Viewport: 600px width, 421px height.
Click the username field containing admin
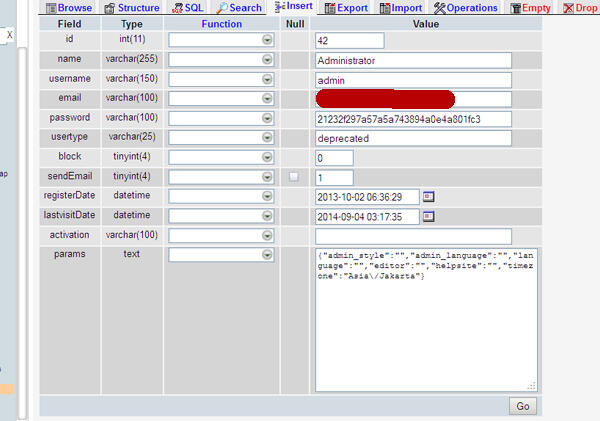tap(413, 80)
